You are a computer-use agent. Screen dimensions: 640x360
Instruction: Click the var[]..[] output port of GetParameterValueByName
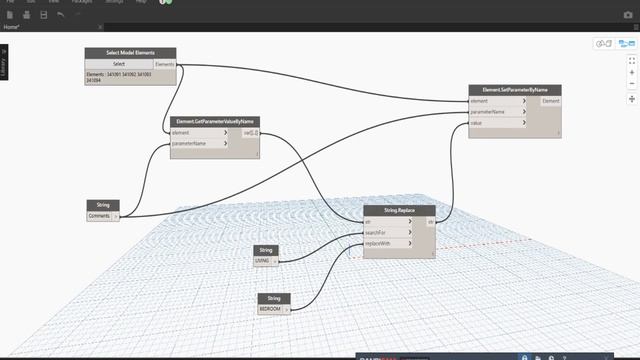[x=251, y=133]
